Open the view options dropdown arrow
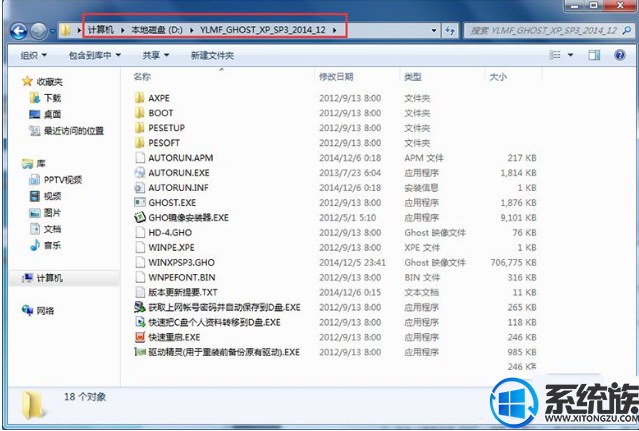This screenshot has width=639, height=431. [x=571, y=55]
